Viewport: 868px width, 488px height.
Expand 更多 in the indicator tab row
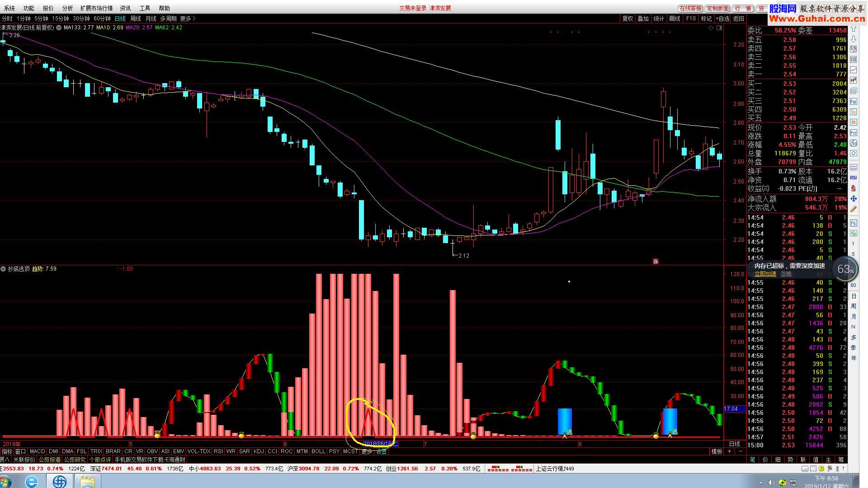[x=367, y=451]
